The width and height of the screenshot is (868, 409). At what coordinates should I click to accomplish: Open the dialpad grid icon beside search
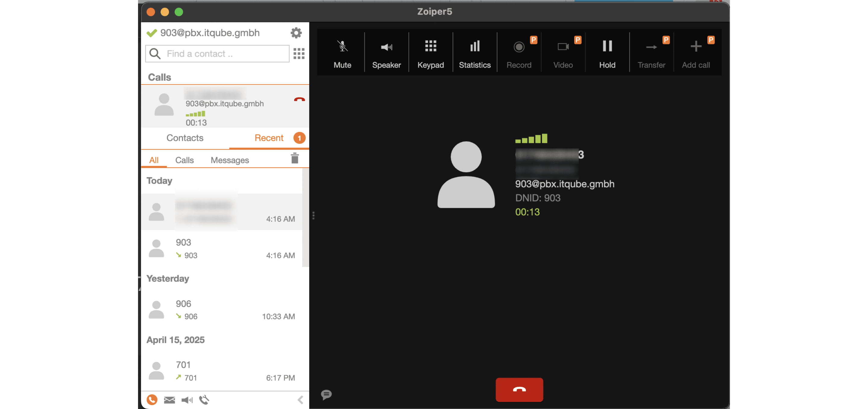(299, 54)
